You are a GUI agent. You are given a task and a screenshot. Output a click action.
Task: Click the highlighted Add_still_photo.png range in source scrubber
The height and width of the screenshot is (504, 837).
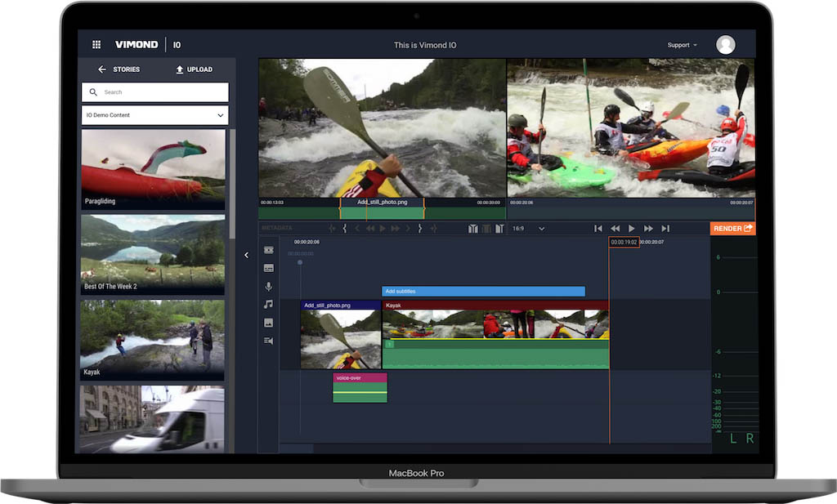coord(383,209)
